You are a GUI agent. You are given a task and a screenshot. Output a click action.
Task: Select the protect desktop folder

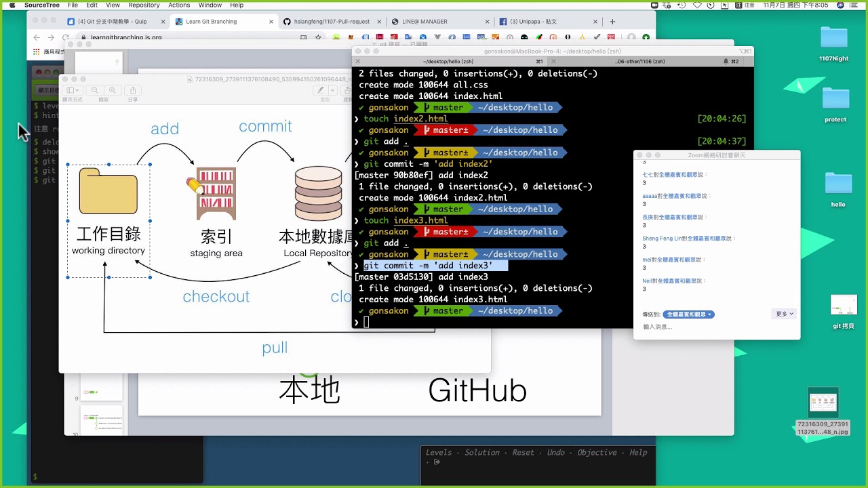[835, 105]
